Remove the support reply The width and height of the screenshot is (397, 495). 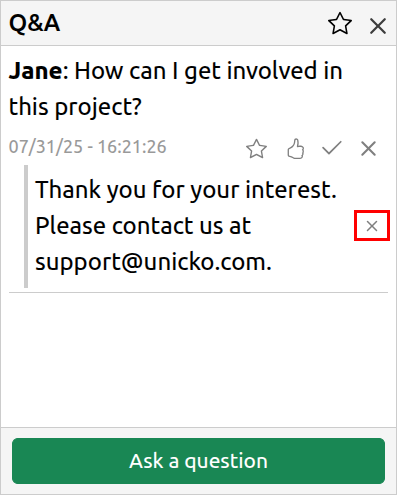click(x=372, y=226)
